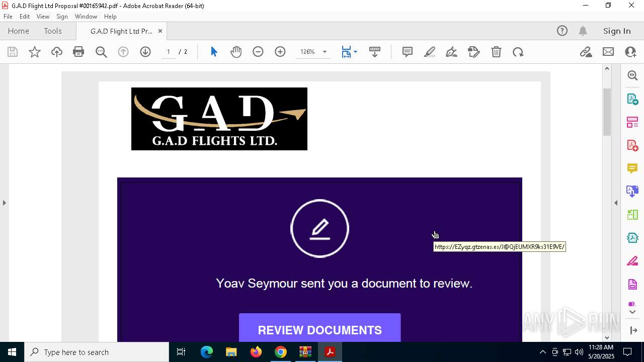Open the File menu
The width and height of the screenshot is (644, 362).
8,17
